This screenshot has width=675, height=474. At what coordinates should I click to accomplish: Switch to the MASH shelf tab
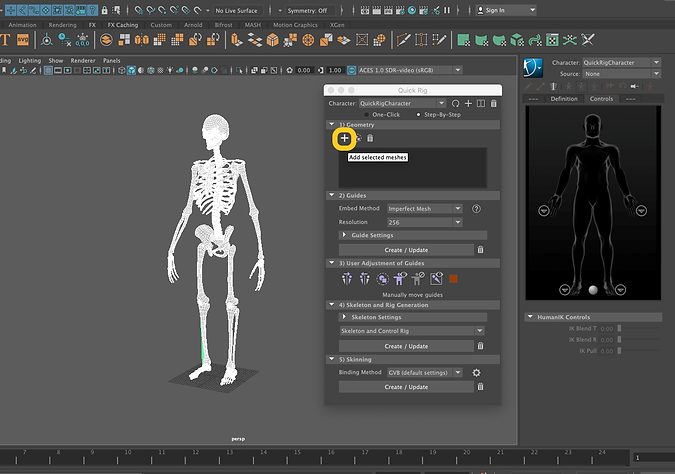253,25
